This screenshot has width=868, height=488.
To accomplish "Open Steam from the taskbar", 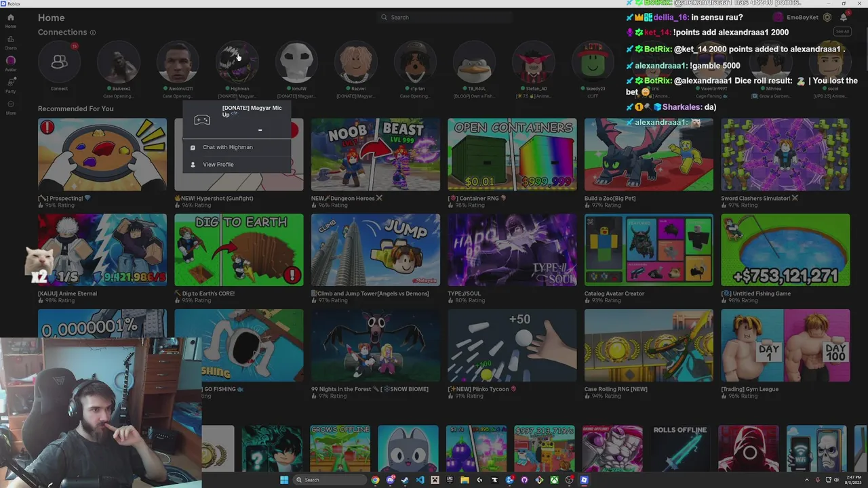I will (405, 480).
